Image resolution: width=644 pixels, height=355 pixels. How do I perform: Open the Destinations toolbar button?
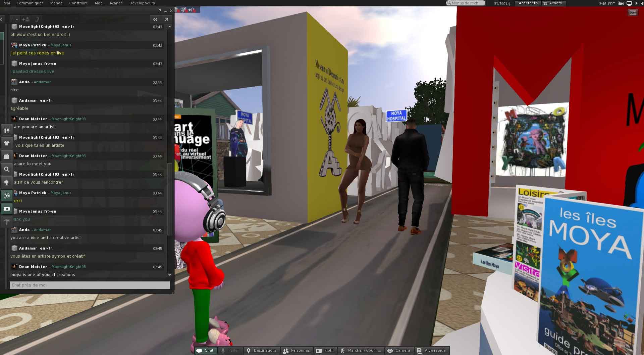262,350
